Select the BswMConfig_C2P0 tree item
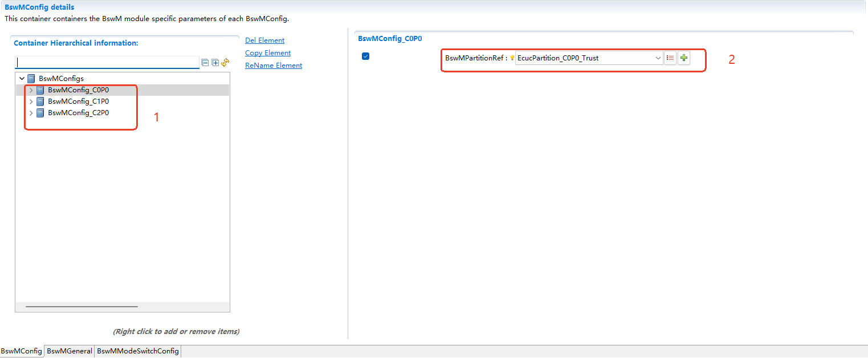 click(x=78, y=112)
